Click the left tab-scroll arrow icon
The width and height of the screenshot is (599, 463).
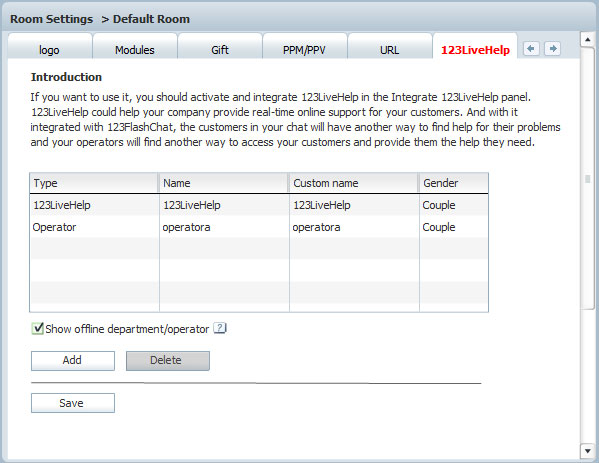531,49
